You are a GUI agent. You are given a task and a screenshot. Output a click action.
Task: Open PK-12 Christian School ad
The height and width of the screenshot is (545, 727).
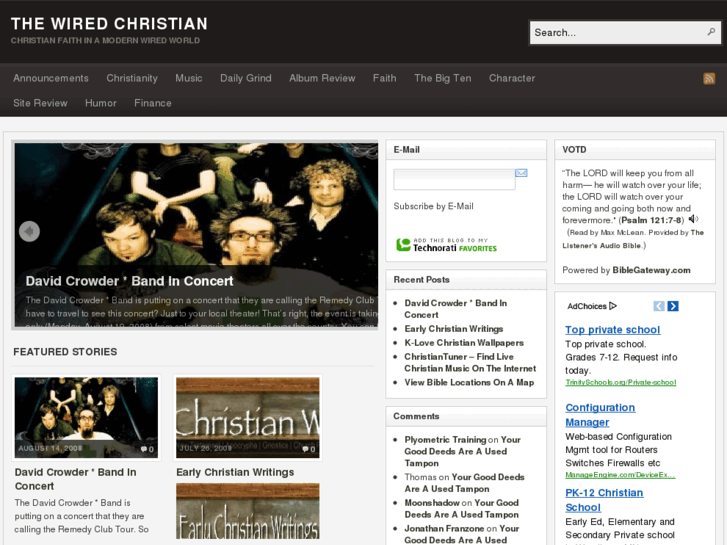click(x=604, y=500)
